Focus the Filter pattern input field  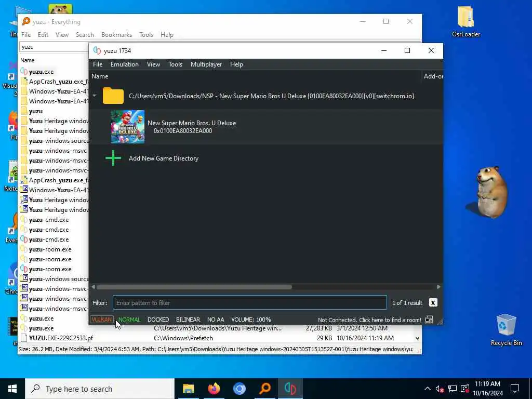[x=250, y=303]
